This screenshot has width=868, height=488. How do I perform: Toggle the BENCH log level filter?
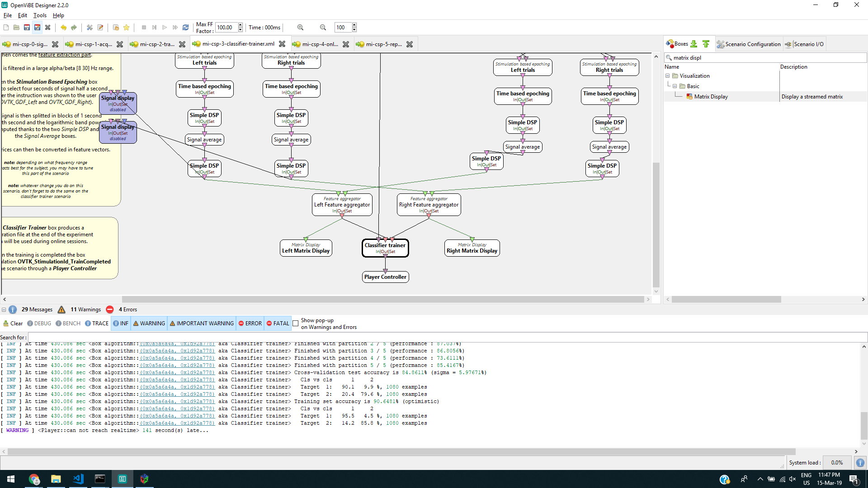point(68,324)
